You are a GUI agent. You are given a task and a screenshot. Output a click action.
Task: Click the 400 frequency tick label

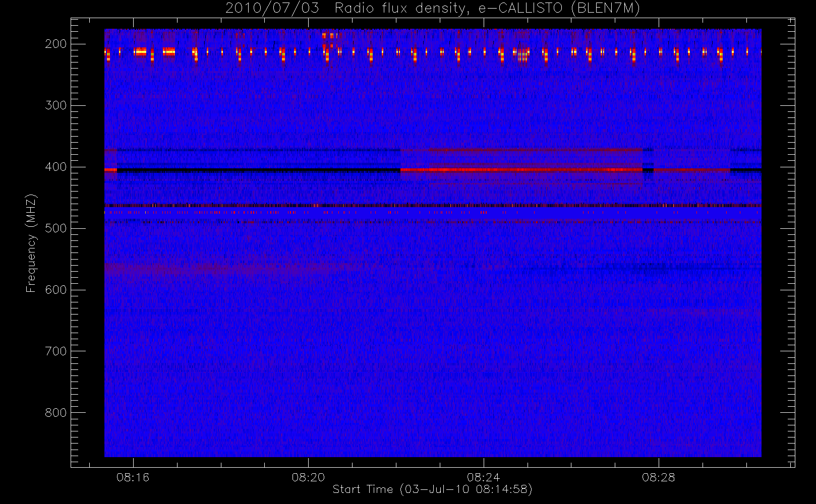click(56, 167)
